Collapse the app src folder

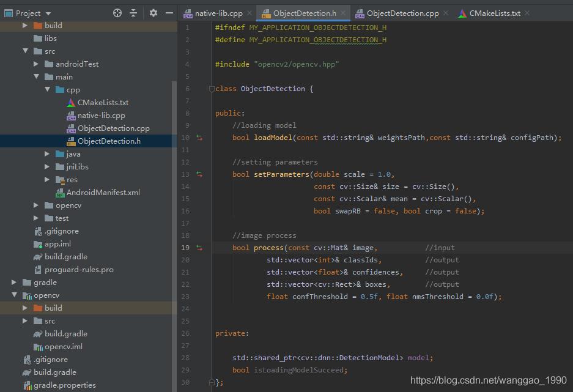(x=25, y=51)
